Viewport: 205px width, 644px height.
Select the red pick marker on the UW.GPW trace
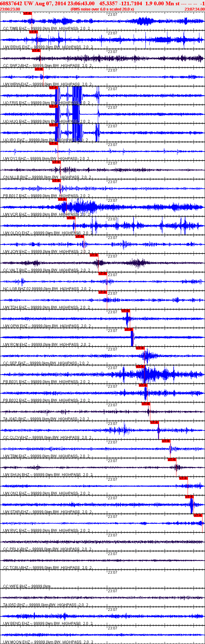click(x=126, y=311)
